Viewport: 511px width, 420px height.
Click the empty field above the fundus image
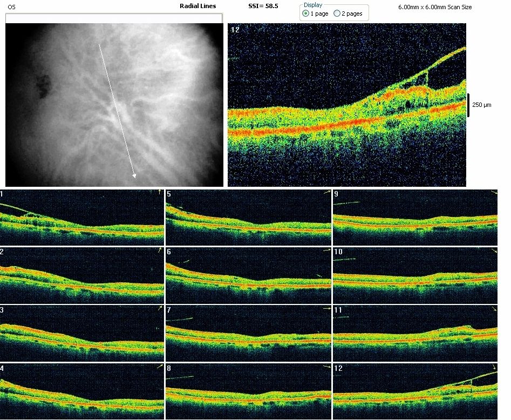point(114,18)
